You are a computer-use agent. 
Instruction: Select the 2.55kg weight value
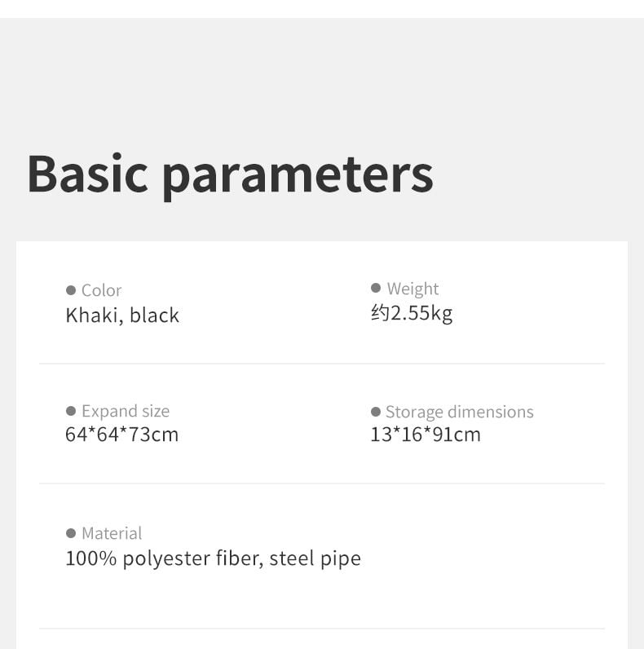coord(421,313)
